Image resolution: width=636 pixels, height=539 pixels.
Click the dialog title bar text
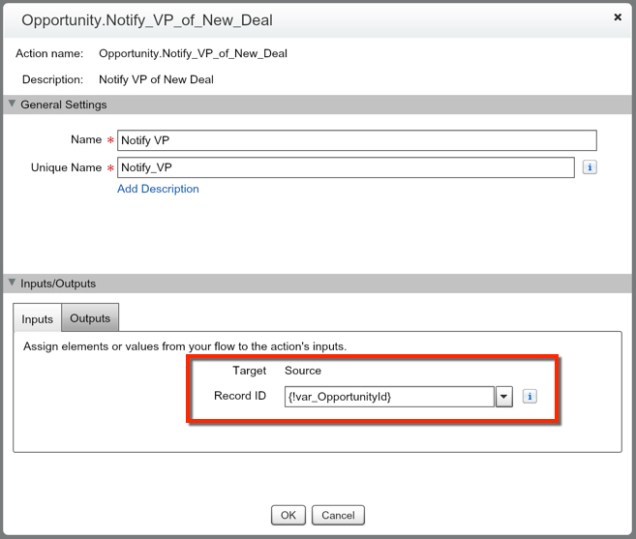[x=147, y=20]
